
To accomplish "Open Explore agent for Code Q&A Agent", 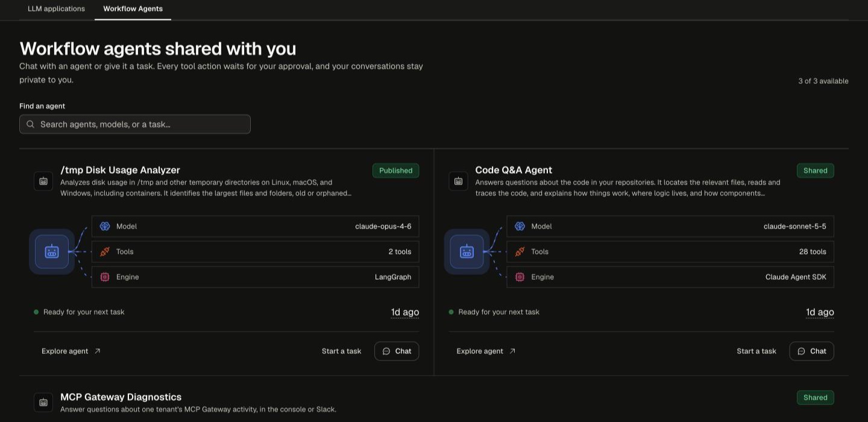I will (x=486, y=351).
